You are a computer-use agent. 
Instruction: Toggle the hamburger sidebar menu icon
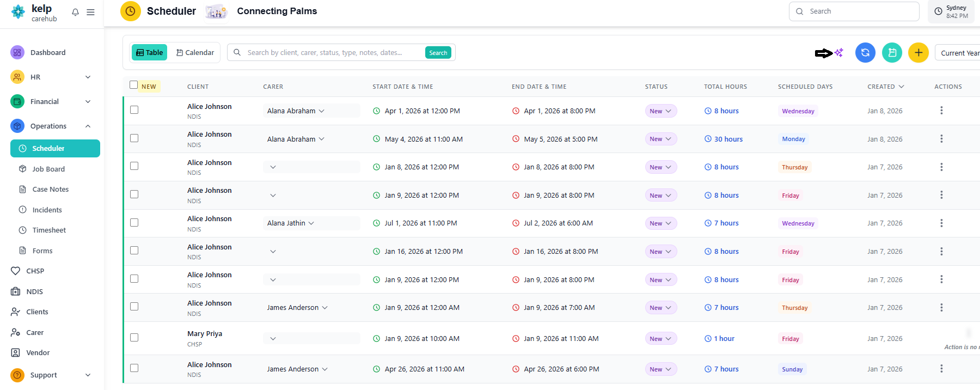click(x=90, y=12)
